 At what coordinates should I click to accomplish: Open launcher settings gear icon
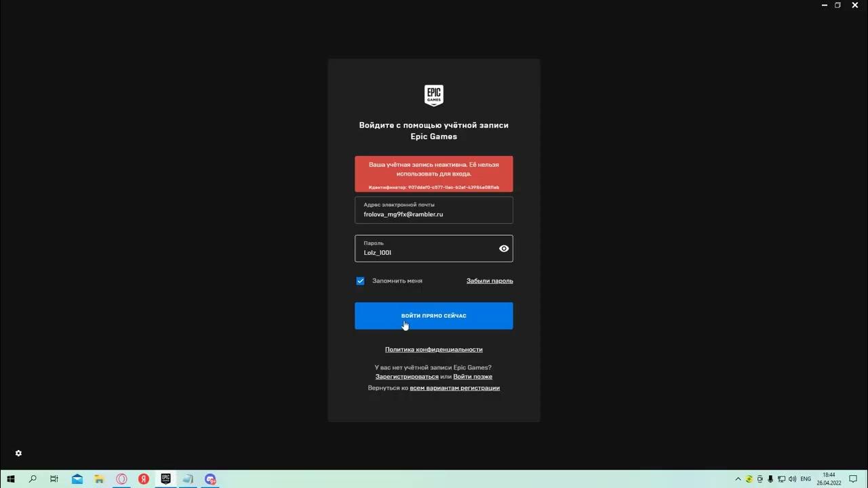[18, 453]
